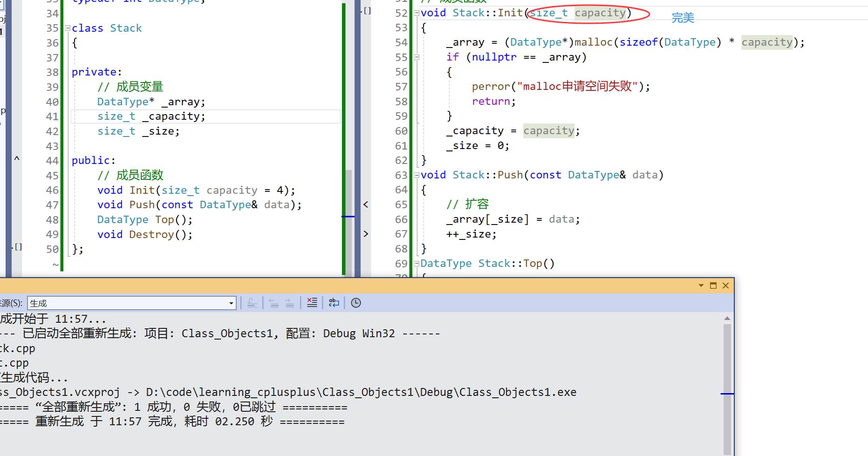Click the '// 成员变量' comment
Image resolution: width=868 pixels, height=456 pixels.
[x=130, y=87]
